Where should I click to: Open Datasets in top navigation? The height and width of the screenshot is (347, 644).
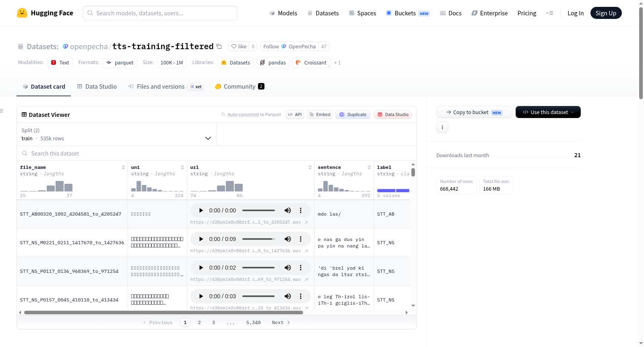click(323, 13)
